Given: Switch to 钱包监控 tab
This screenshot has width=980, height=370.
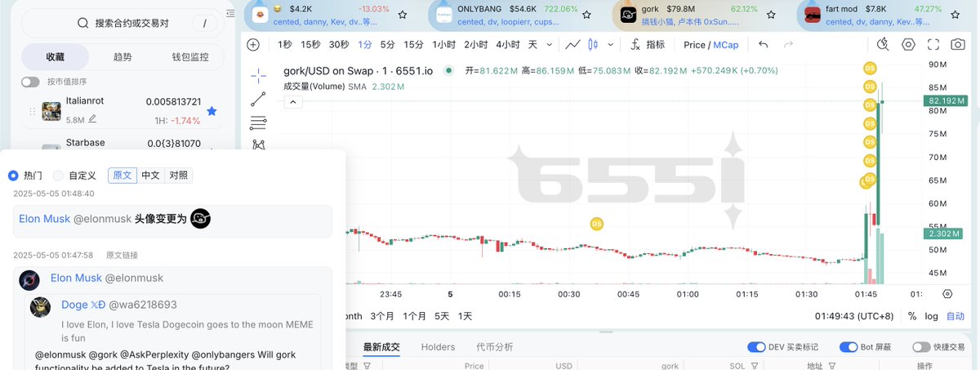Looking at the screenshot, I should coord(189,57).
